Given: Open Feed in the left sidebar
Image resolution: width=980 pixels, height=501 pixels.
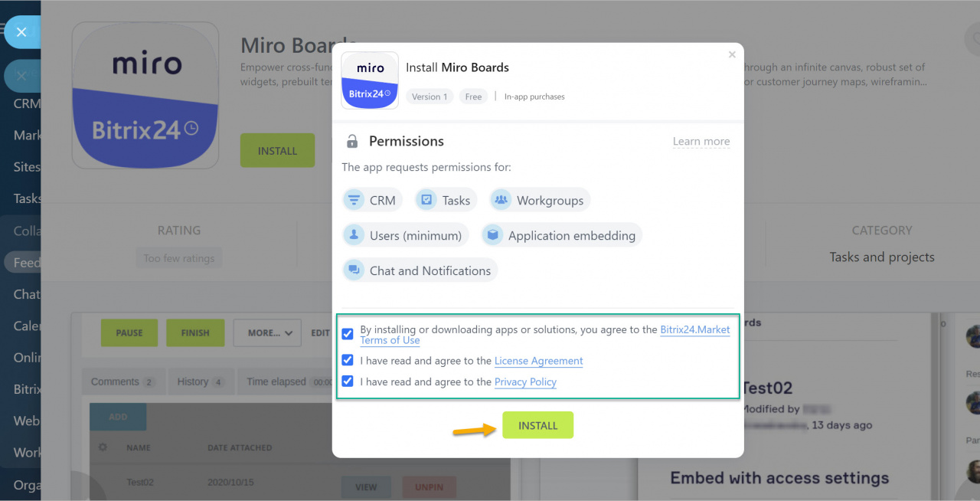Looking at the screenshot, I should (27, 262).
